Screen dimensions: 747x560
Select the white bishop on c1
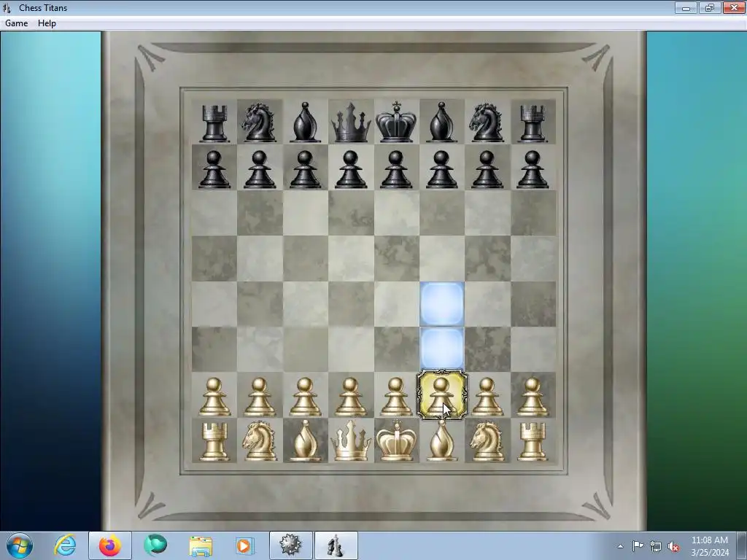305,440
